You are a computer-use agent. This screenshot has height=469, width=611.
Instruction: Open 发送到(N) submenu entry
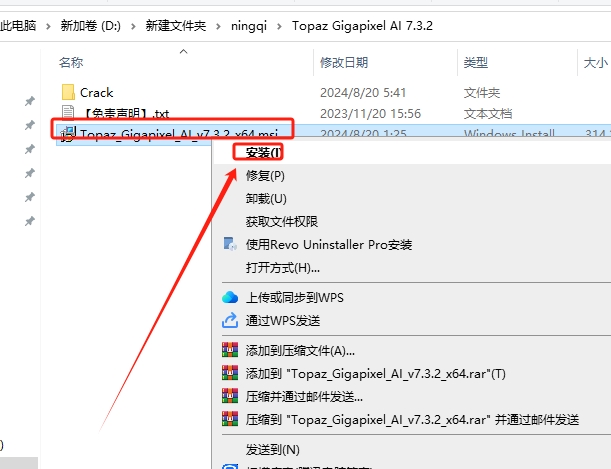click(272, 449)
